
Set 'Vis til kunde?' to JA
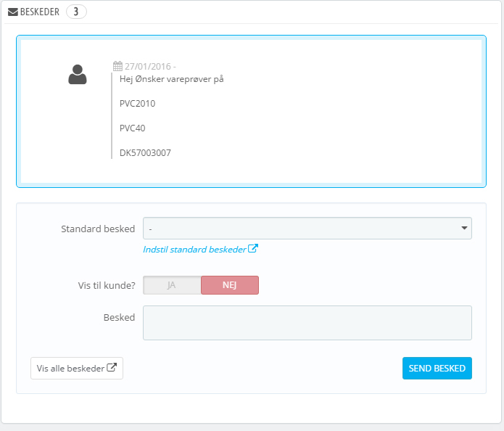coord(172,285)
